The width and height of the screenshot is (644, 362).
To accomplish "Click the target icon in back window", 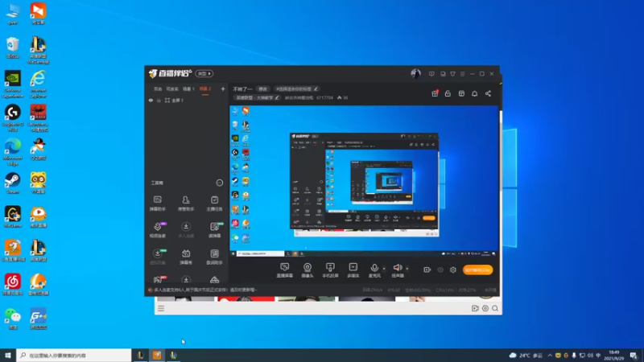I will [485, 308].
